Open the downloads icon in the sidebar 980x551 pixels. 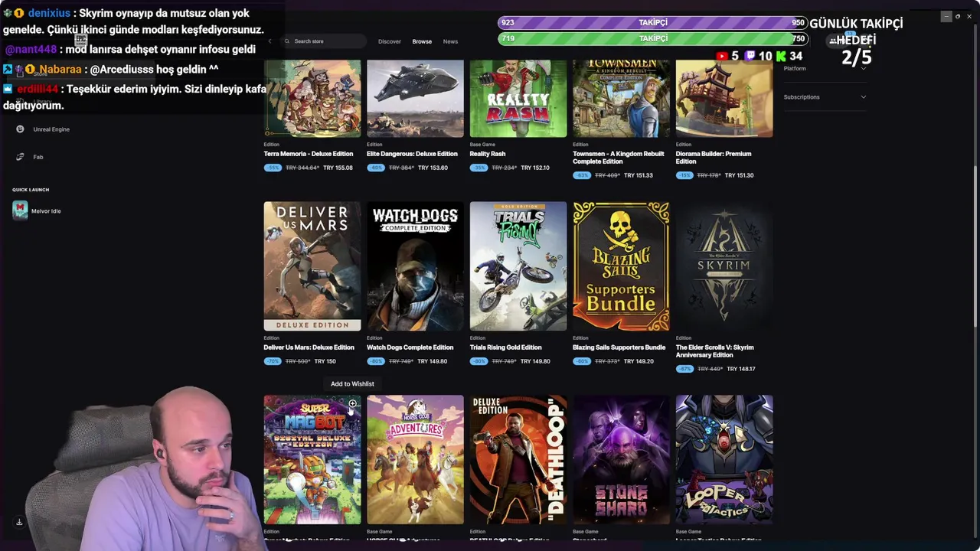coord(19,522)
